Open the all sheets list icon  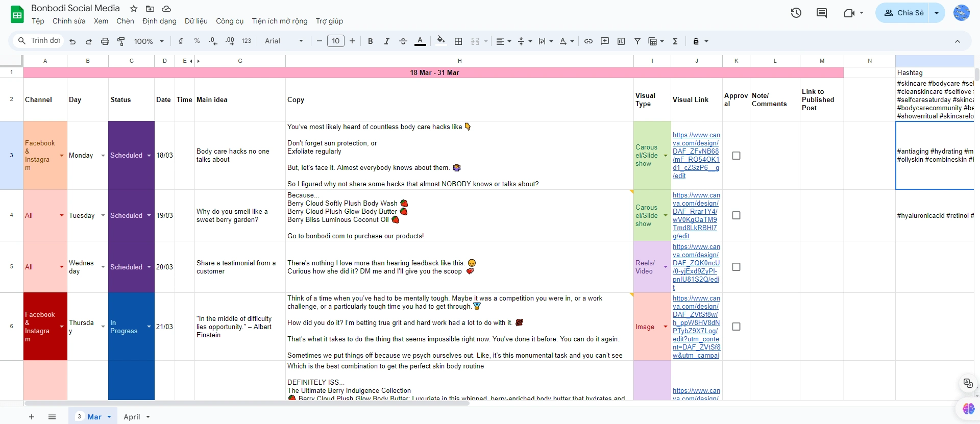(x=52, y=417)
